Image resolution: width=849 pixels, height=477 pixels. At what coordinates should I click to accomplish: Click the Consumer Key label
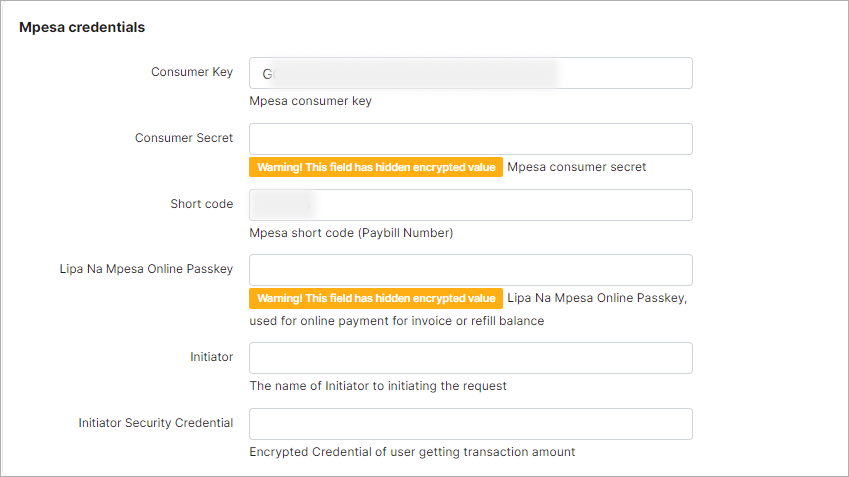[x=192, y=72]
